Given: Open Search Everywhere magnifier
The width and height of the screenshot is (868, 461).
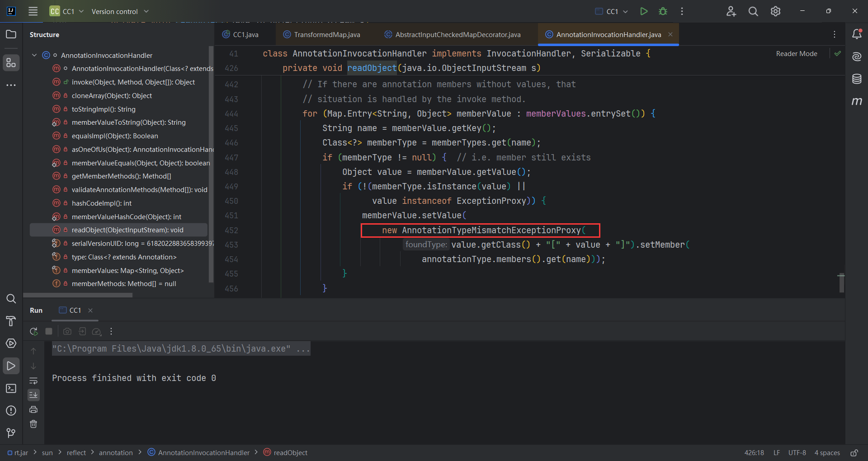Looking at the screenshot, I should tap(753, 11).
